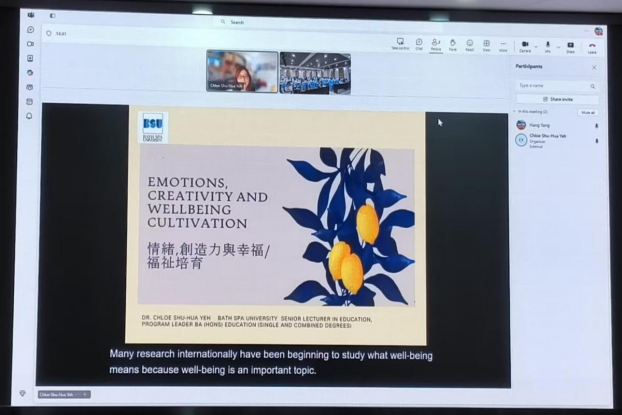Select the People tab in meeting toolbar
Image resolution: width=622 pixels, height=415 pixels.
(x=436, y=45)
